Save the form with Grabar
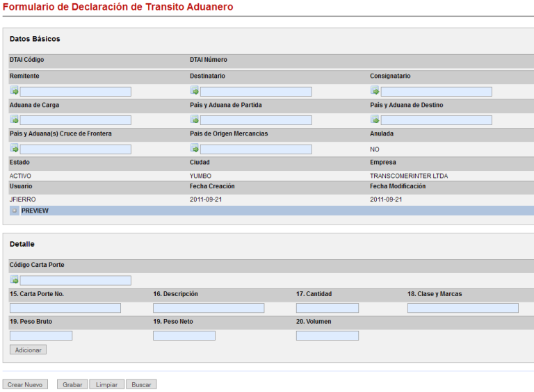534x392 pixels. pyautogui.click(x=72, y=384)
